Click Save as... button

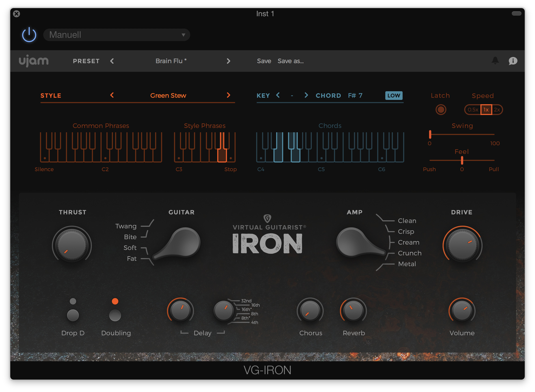[290, 61]
